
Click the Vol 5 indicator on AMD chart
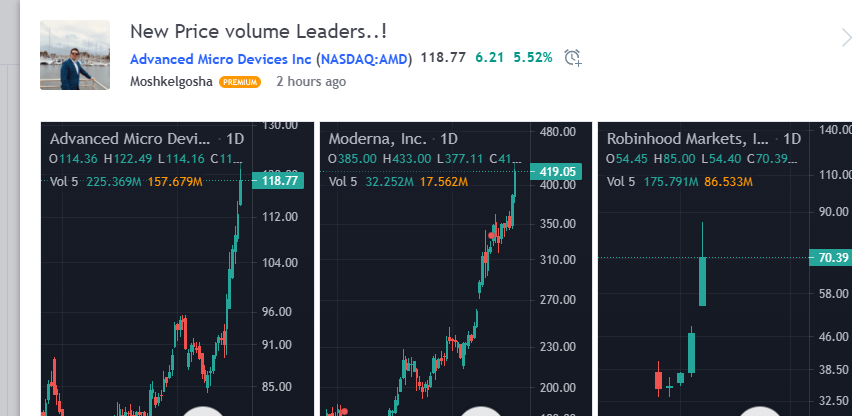[64, 182]
